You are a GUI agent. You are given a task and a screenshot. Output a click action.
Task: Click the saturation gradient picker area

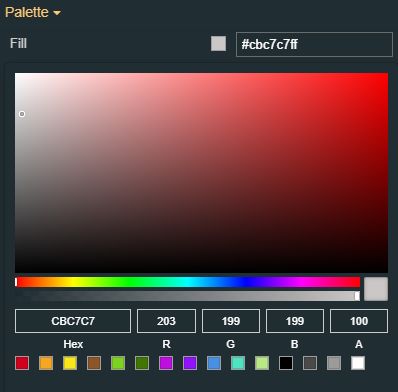coord(201,173)
